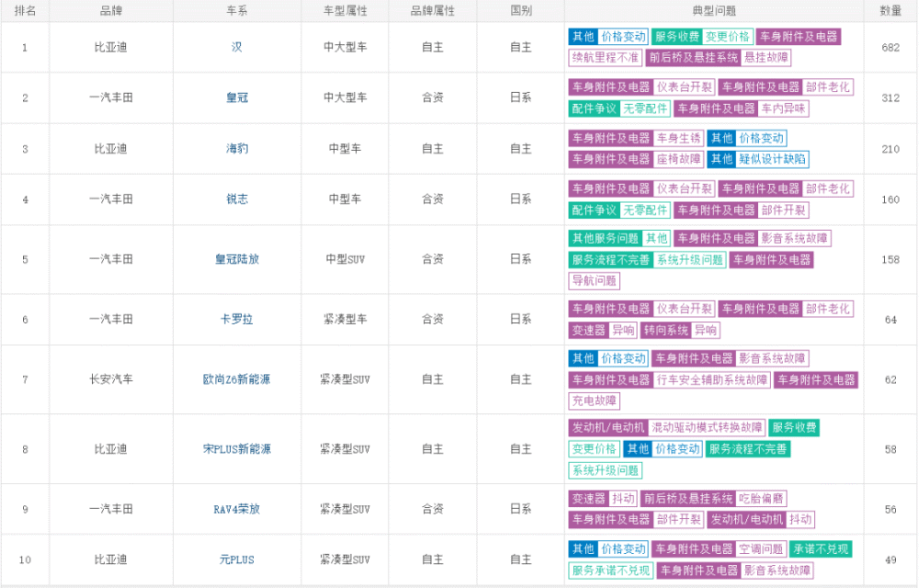Click the 车系 column header
This screenshot has width=919, height=588.
[237, 10]
